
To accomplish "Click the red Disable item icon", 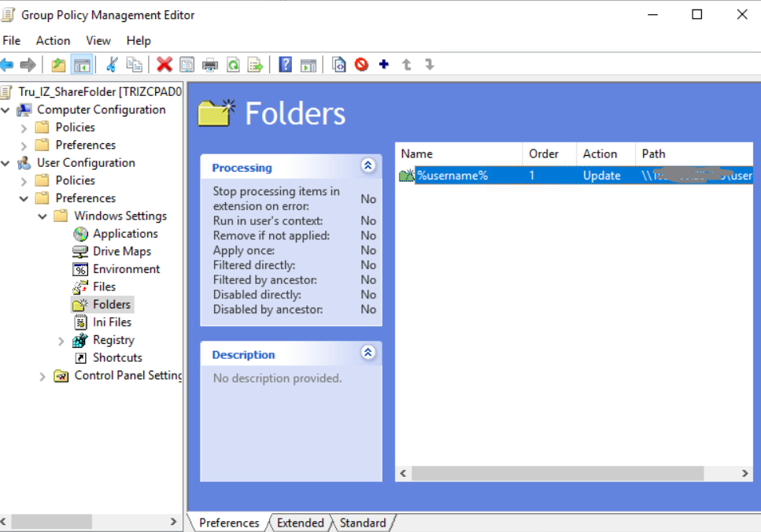I will (x=361, y=65).
